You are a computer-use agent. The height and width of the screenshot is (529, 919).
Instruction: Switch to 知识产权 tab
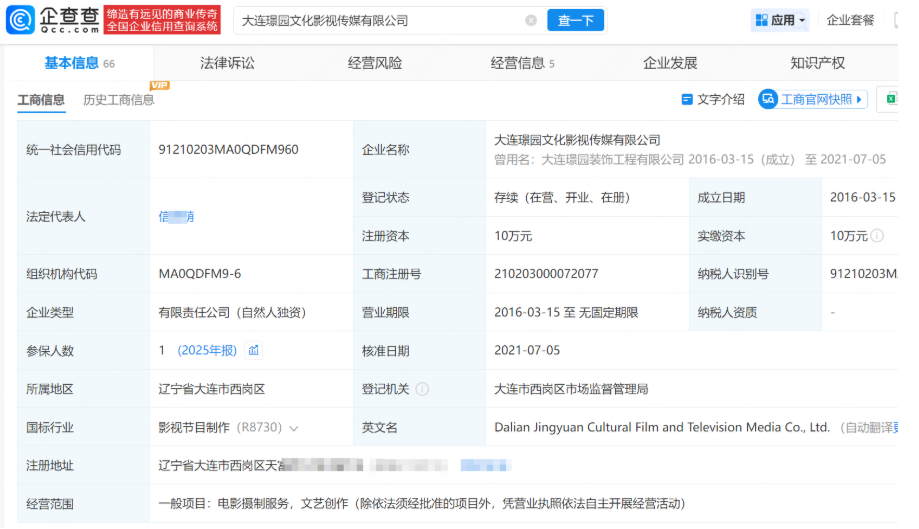point(818,63)
